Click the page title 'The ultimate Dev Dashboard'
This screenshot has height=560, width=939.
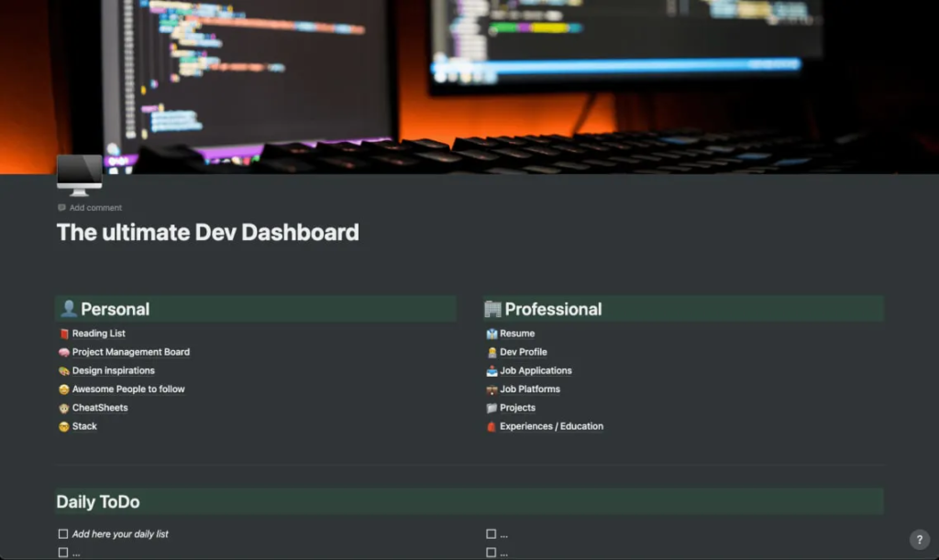(207, 232)
